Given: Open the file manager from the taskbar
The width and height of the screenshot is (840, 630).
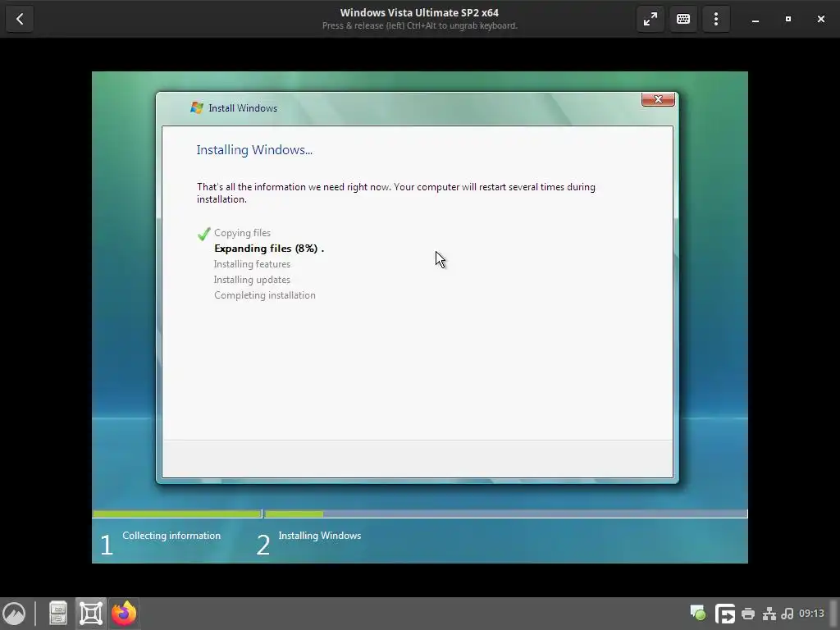Looking at the screenshot, I should 58,614.
